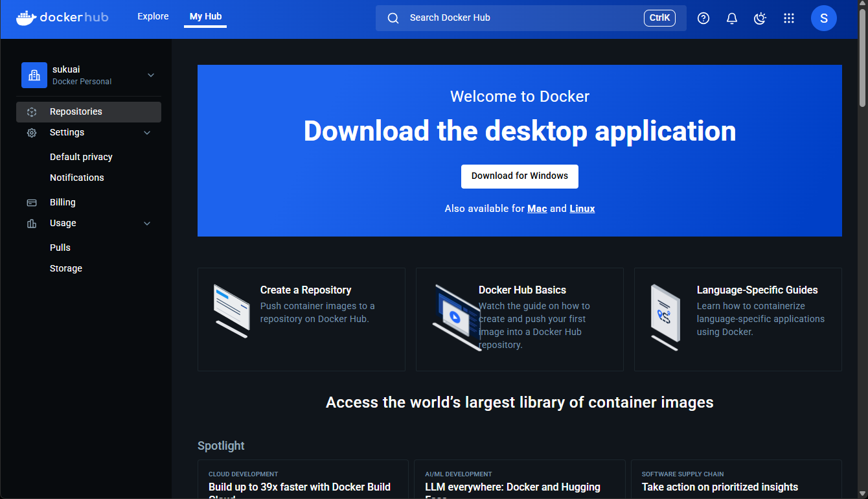868x499 pixels.
Task: Expand the sukuai account switcher chevron
Action: point(151,75)
